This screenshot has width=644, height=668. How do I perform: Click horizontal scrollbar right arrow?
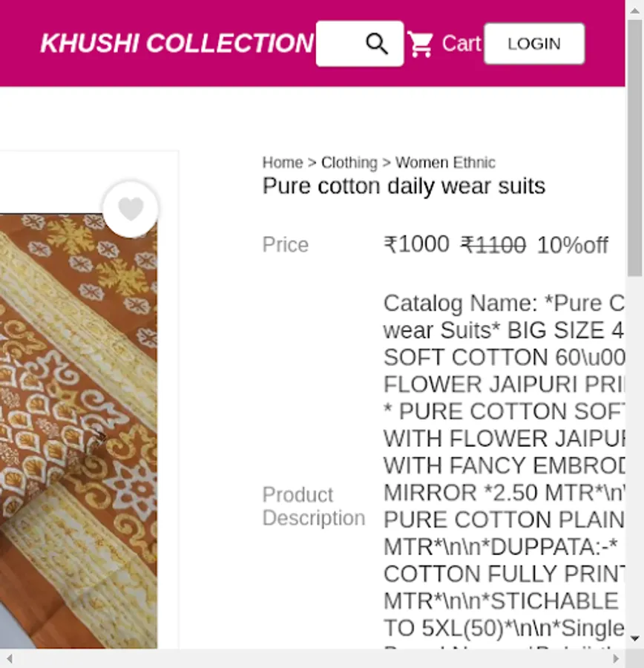(x=616, y=658)
